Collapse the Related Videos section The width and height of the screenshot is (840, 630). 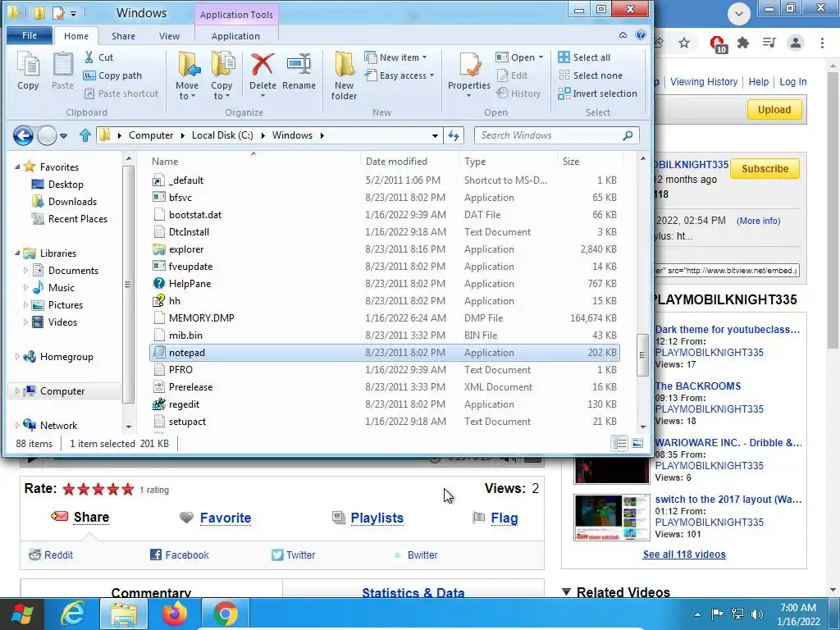point(566,591)
